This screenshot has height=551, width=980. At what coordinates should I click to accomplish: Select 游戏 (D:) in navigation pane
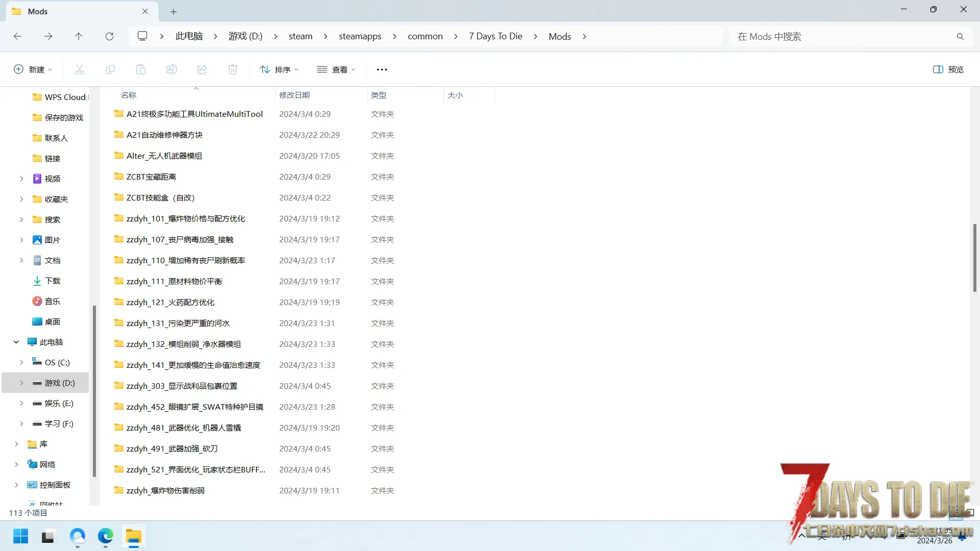46,383
